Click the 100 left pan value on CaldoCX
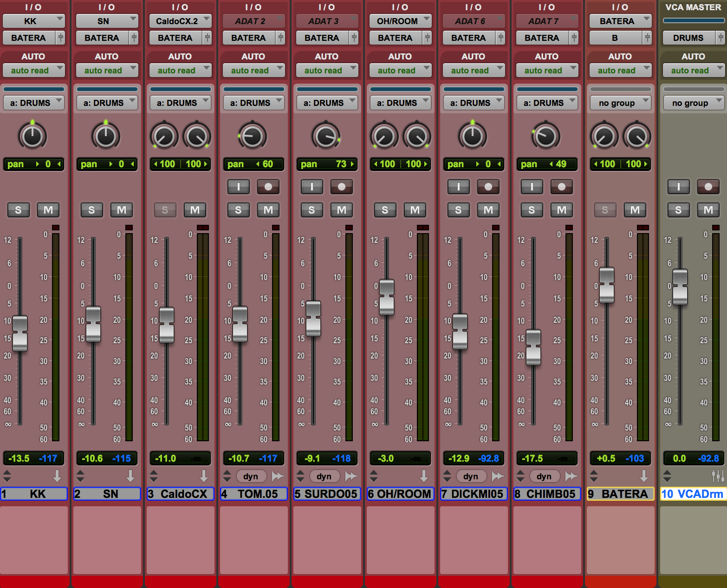Screen dimensions: 727x588 tap(167, 164)
